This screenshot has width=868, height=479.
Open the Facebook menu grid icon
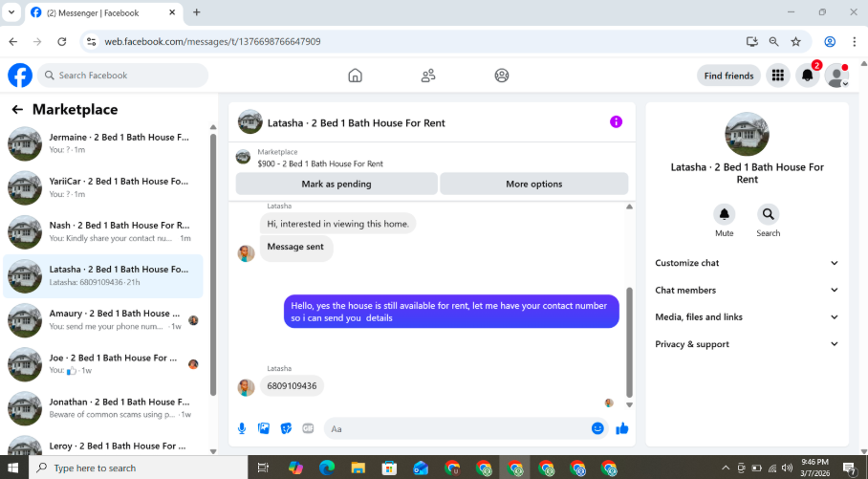[778, 76]
